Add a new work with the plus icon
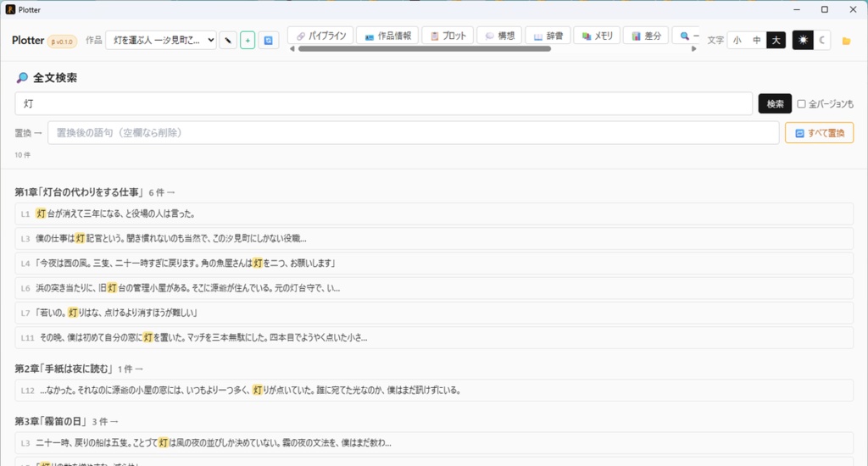Viewport: 868px width, 466px height. pos(248,41)
